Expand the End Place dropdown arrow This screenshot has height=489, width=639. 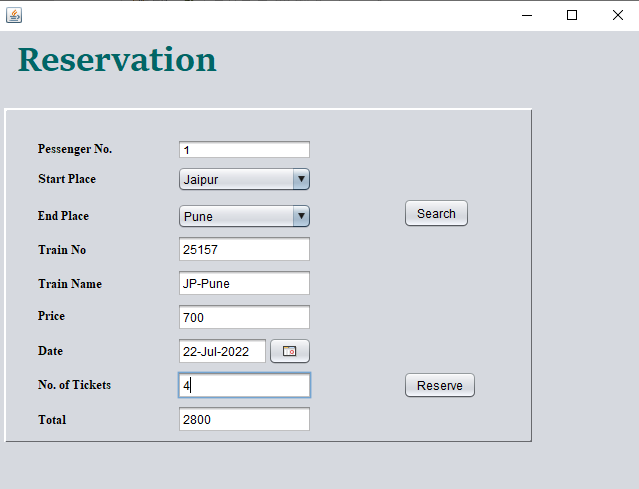(x=301, y=216)
